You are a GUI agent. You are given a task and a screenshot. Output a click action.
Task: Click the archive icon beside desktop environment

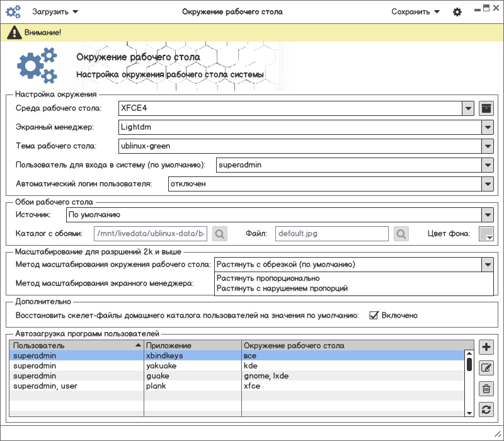click(x=486, y=108)
